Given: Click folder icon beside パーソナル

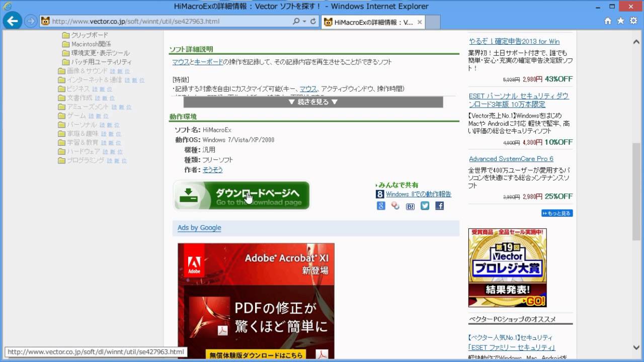Looking at the screenshot, I should pyautogui.click(x=61, y=125).
